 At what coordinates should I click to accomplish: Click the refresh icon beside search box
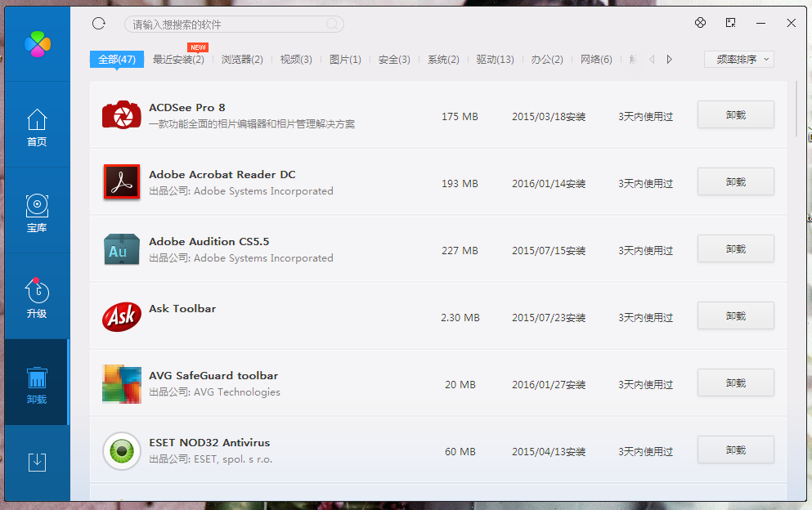coord(98,24)
